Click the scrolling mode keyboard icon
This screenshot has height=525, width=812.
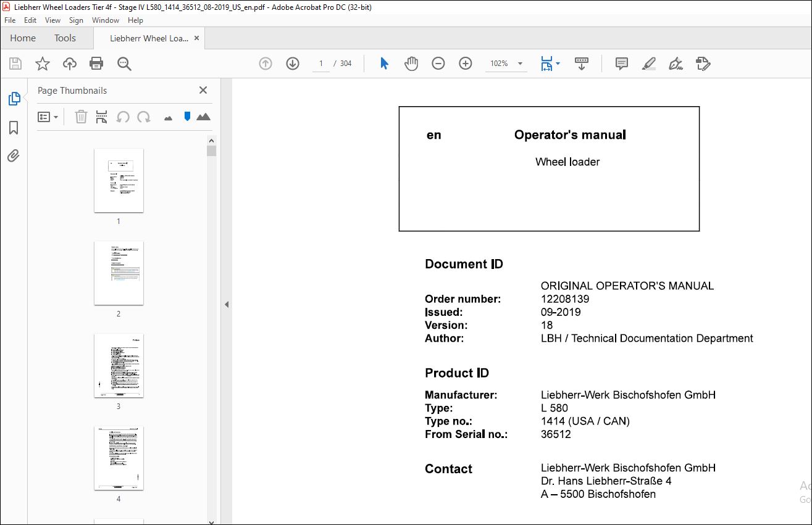(x=582, y=64)
